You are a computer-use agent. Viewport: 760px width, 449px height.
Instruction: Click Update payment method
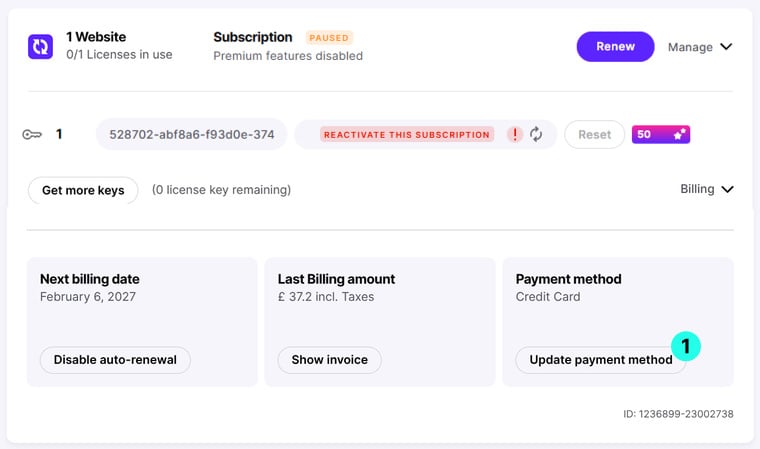(x=601, y=360)
